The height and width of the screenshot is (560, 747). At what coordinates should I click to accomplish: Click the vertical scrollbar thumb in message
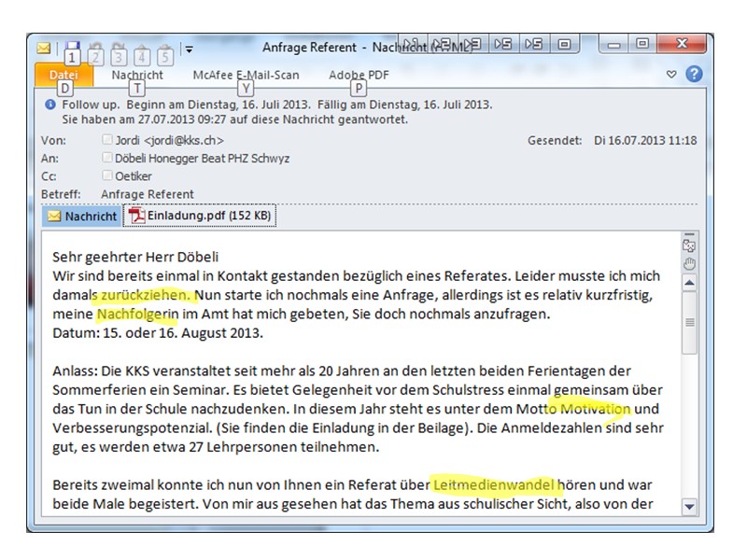coord(690,322)
